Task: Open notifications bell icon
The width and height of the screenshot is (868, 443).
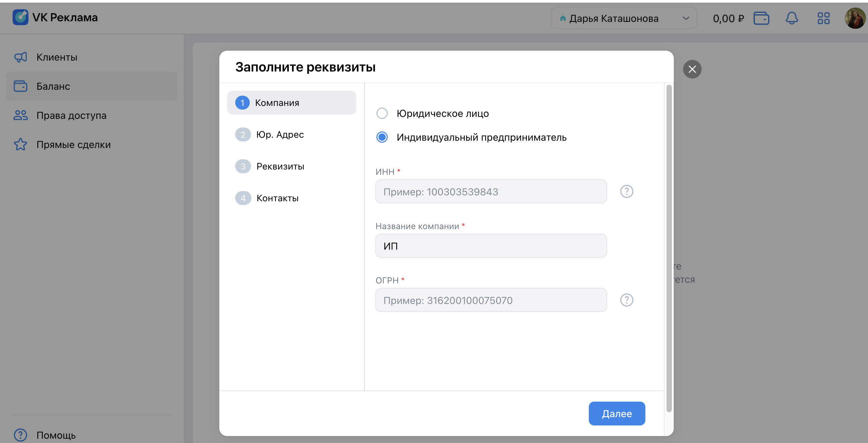Action: 792,18
